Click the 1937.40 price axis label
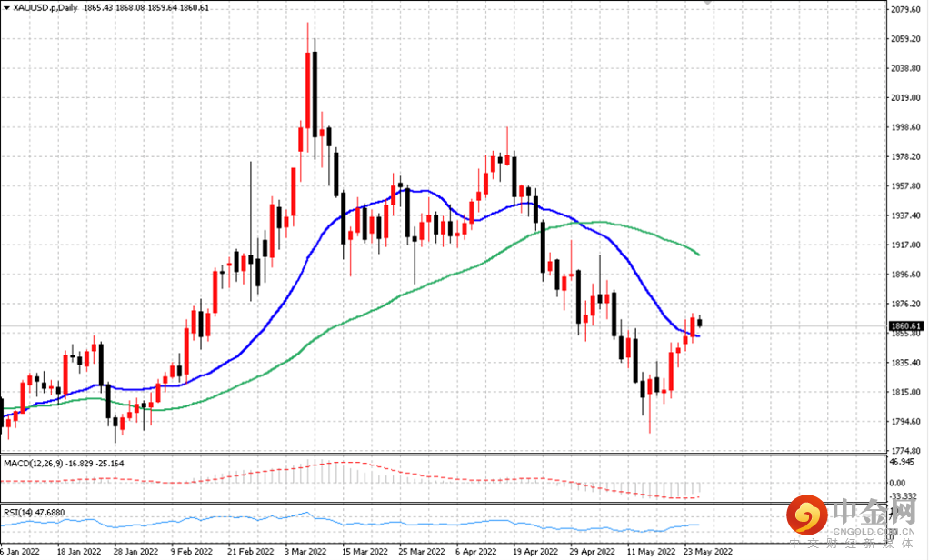Viewport: 929px width, 560px height. pyautogui.click(x=906, y=215)
